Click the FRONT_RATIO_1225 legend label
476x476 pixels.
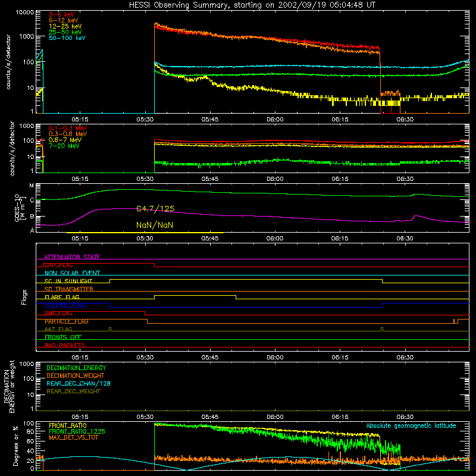coord(77,431)
